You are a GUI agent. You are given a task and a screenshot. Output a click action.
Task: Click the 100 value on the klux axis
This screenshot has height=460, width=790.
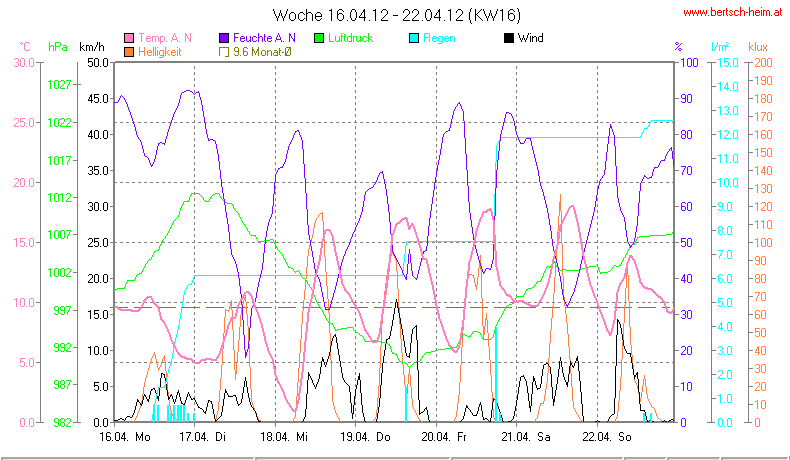[x=763, y=243]
